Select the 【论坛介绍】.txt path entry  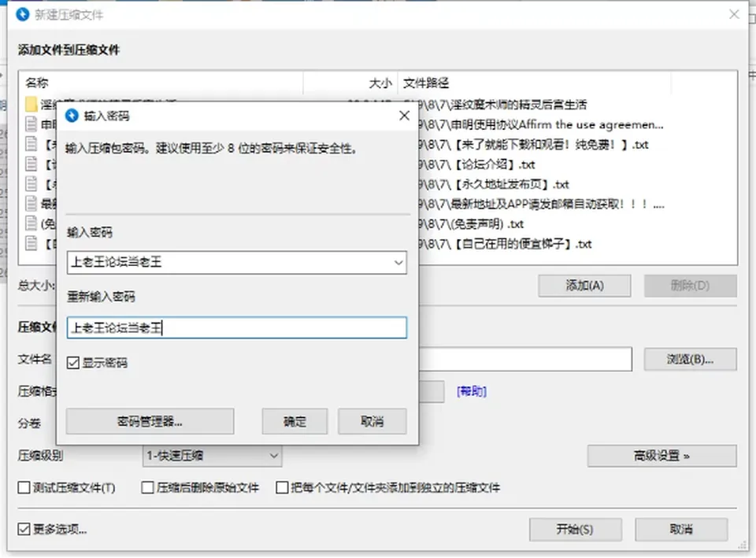pyautogui.click(x=477, y=164)
